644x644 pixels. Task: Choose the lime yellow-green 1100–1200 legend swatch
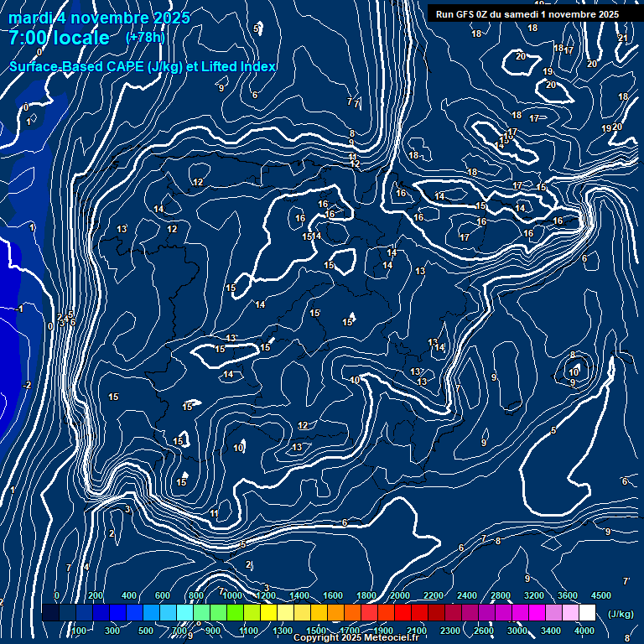point(252,612)
